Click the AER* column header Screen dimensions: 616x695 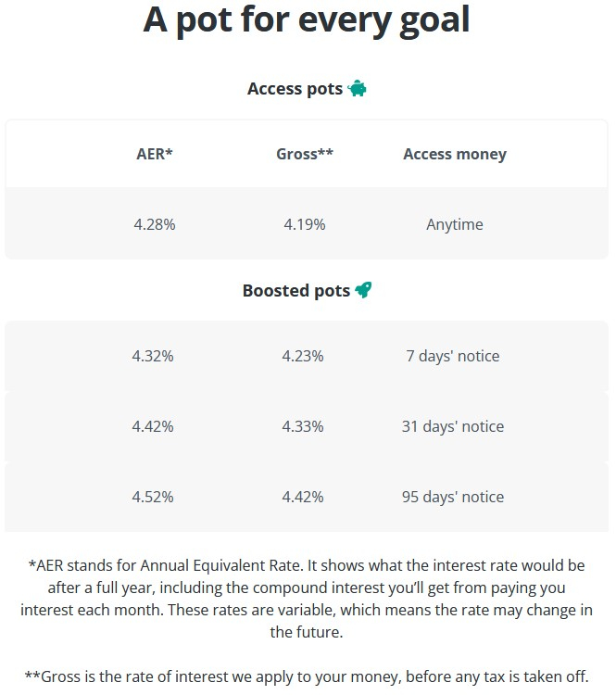pos(154,154)
